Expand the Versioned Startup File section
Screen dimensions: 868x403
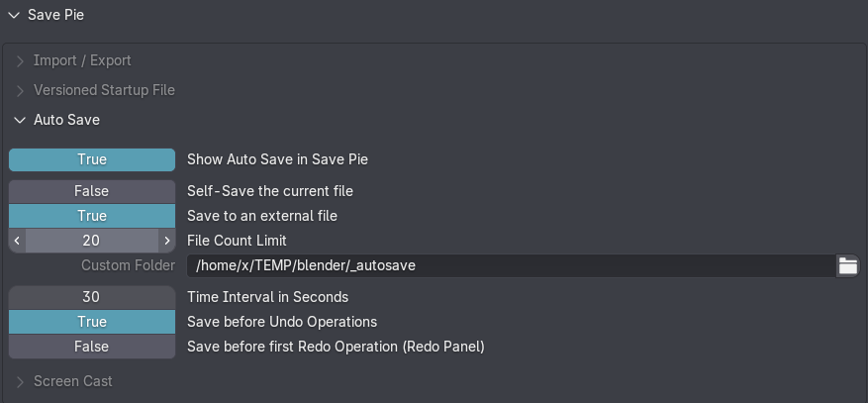(20, 90)
